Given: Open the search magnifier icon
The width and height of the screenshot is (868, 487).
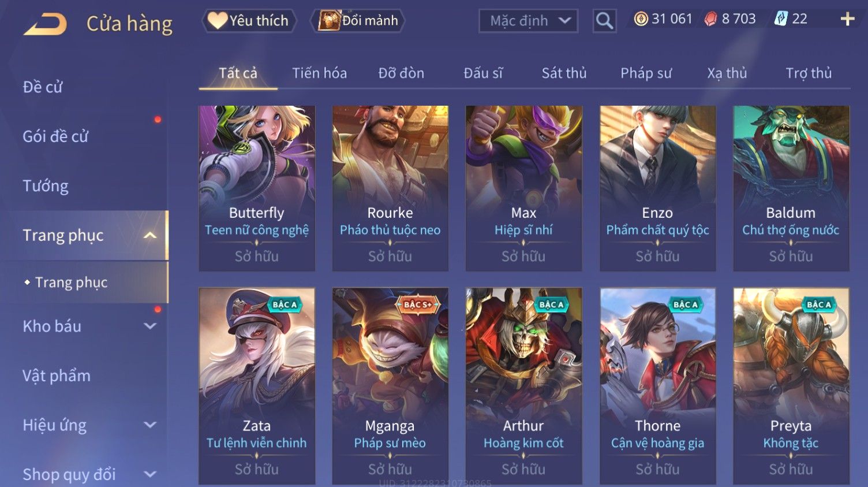Looking at the screenshot, I should point(604,21).
